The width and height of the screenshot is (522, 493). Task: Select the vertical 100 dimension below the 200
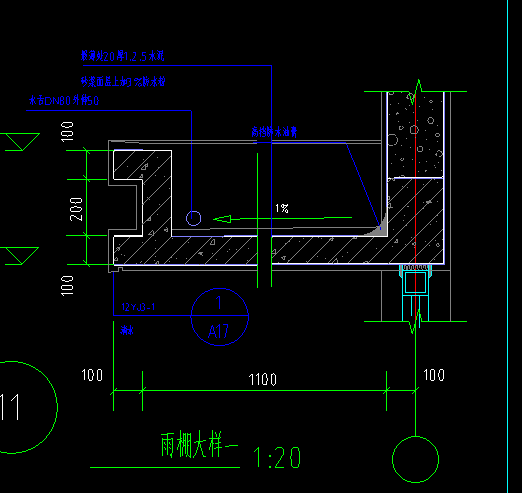coord(67,285)
